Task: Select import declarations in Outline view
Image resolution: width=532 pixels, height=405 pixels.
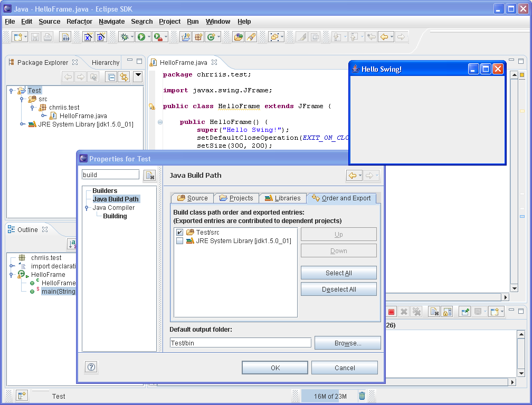Action: point(53,266)
